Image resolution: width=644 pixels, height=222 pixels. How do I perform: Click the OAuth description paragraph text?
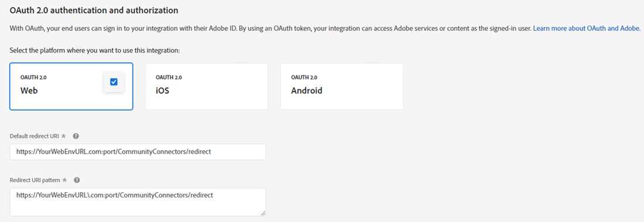pos(270,28)
